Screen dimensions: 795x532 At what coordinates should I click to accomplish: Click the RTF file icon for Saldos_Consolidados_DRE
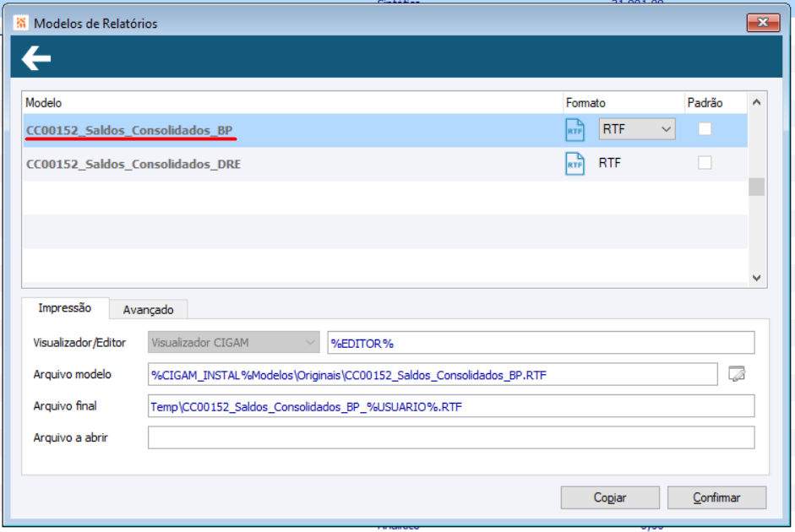pyautogui.click(x=574, y=164)
